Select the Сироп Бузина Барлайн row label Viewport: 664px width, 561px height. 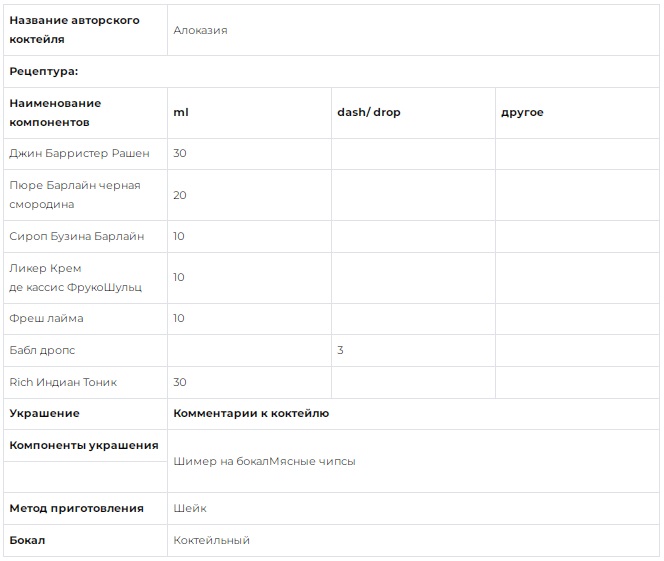click(77, 236)
